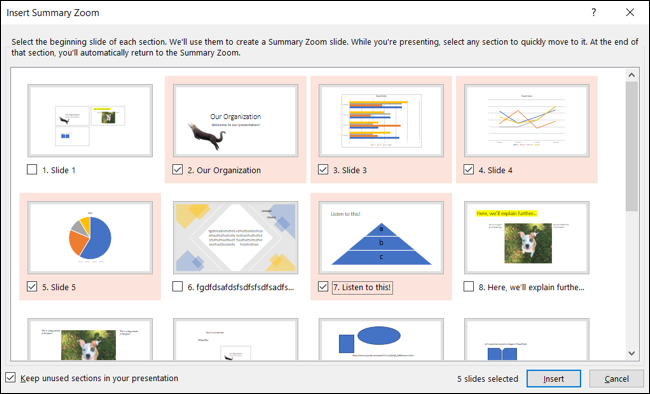Uncheck the 7. Listen to this! checkbox

click(x=323, y=287)
